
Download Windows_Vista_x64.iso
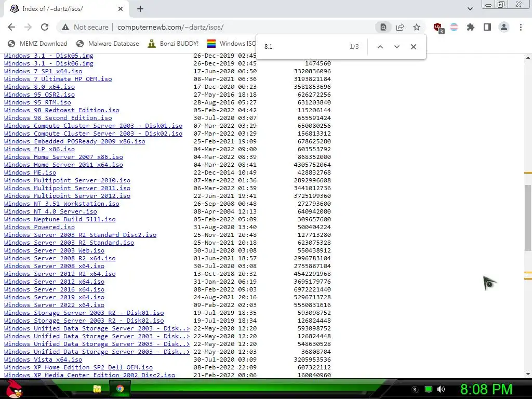43,360
